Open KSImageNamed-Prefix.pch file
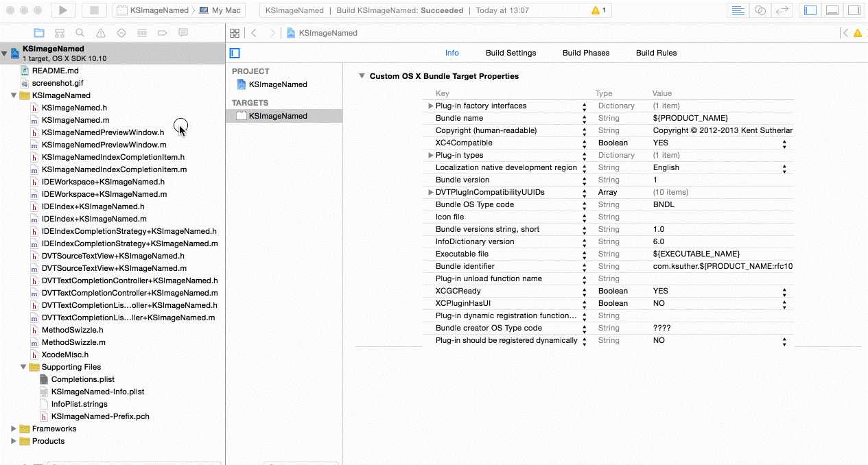This screenshot has height=465, width=868. point(99,416)
